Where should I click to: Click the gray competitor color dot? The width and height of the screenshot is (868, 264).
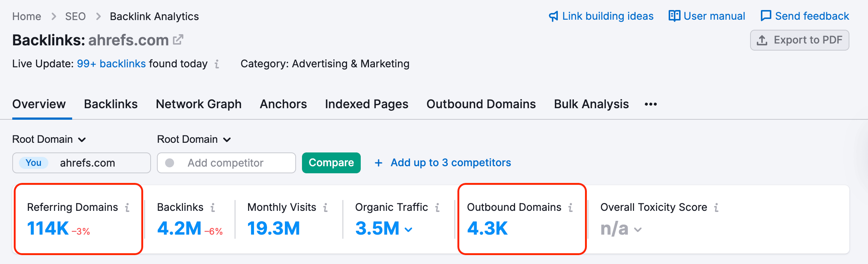[170, 163]
